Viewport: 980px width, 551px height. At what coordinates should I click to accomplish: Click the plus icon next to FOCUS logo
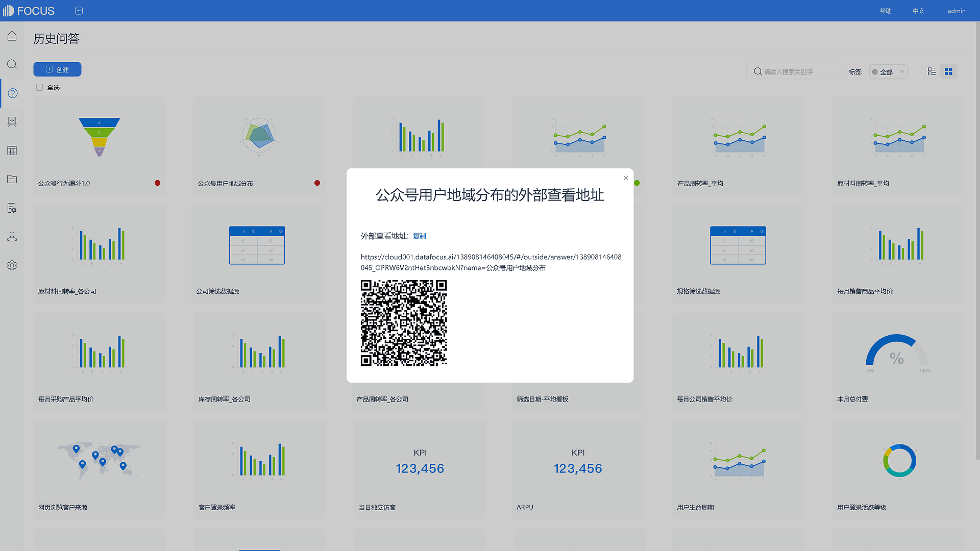(79, 11)
